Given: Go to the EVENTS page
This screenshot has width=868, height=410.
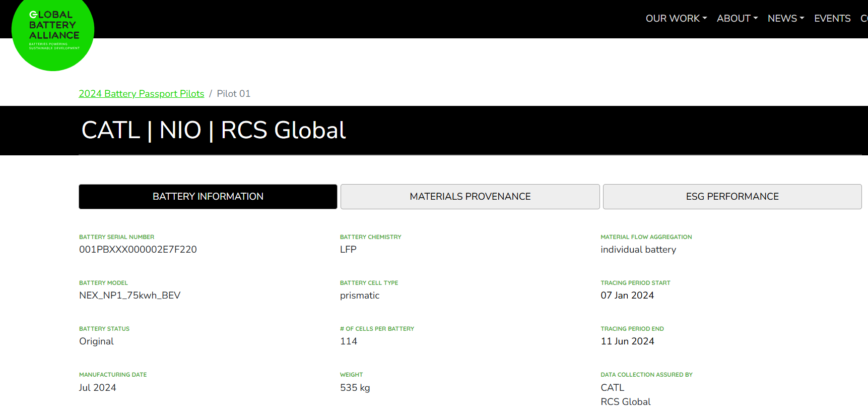Looking at the screenshot, I should (x=832, y=19).
